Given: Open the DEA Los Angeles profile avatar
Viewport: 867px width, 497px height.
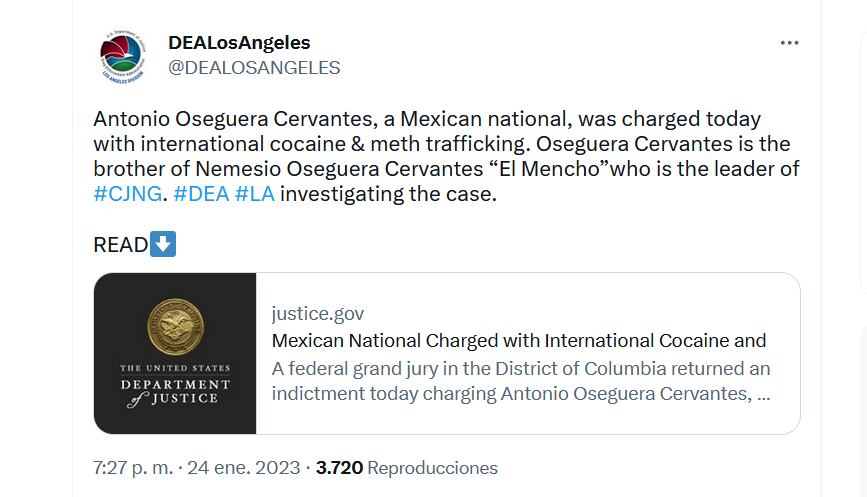Looking at the screenshot, I should (x=124, y=56).
